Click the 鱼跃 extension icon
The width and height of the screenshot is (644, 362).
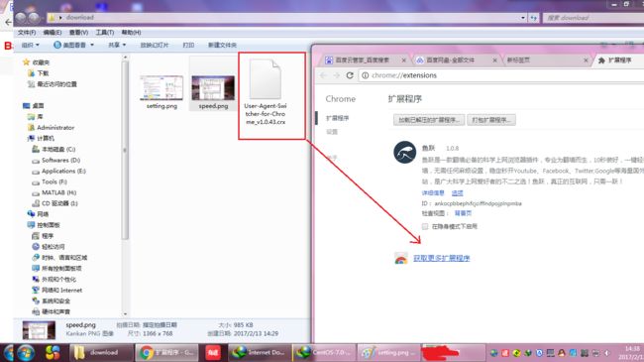coord(404,152)
